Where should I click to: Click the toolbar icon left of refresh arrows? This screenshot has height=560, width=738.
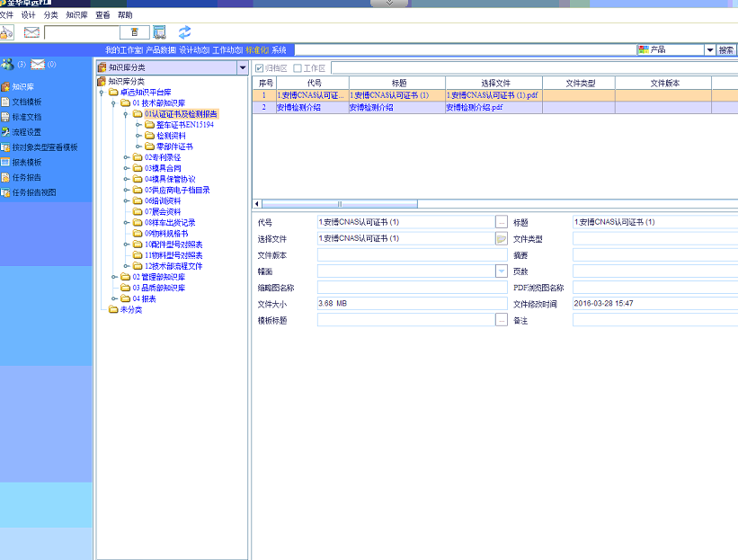[159, 32]
